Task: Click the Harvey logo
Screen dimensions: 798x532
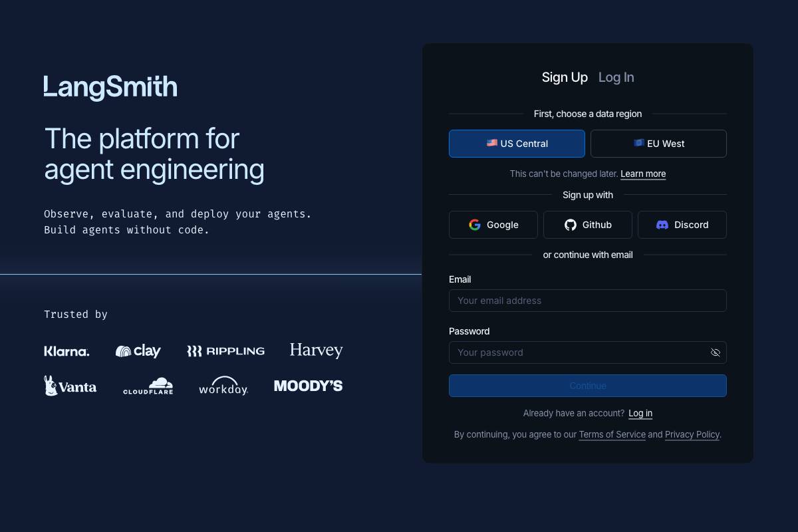Action: point(316,350)
